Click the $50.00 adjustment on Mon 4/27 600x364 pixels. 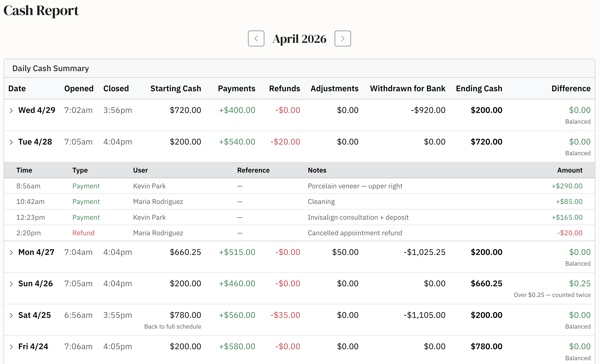tap(345, 252)
